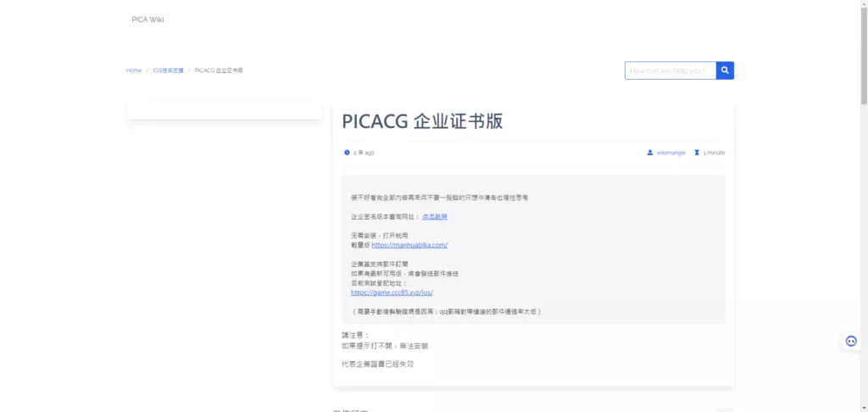Screen dimensions: 868x412
Task: Click the hourglass reading time icon
Action: [x=697, y=153]
